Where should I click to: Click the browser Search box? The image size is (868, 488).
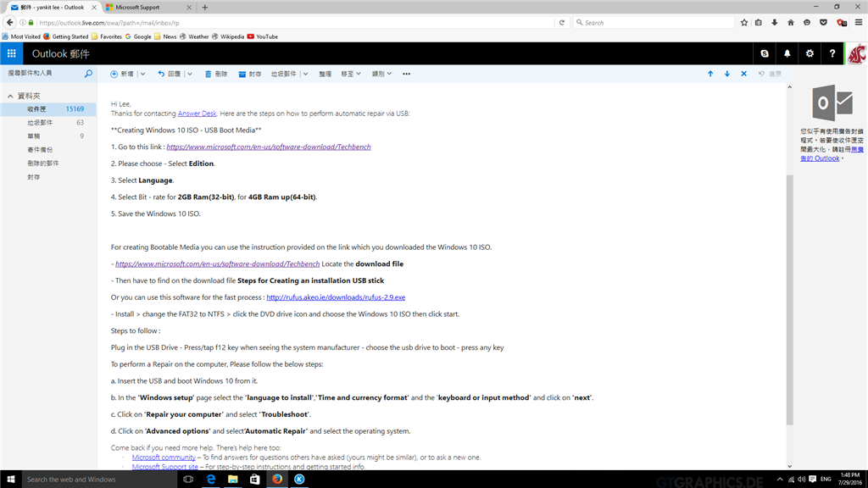654,23
